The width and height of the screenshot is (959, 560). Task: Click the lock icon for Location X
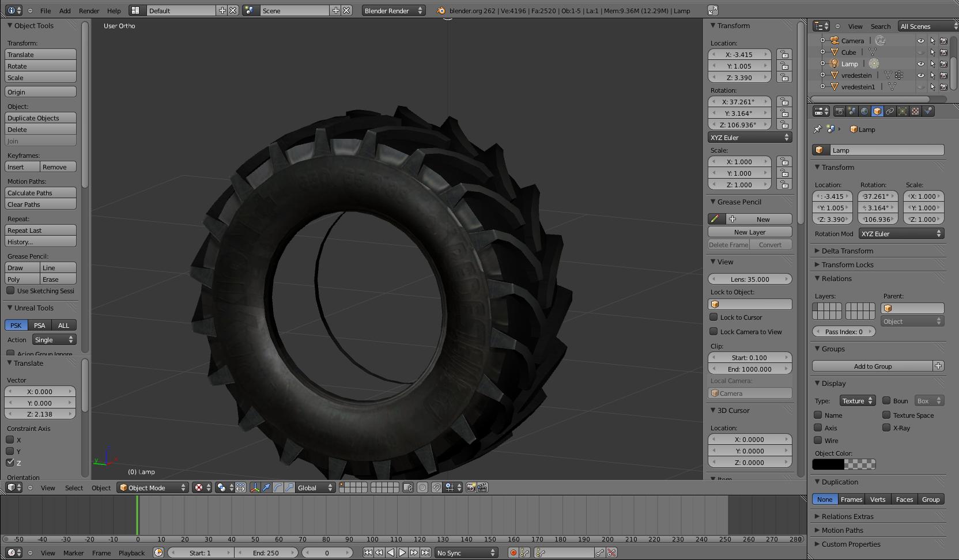coord(784,54)
